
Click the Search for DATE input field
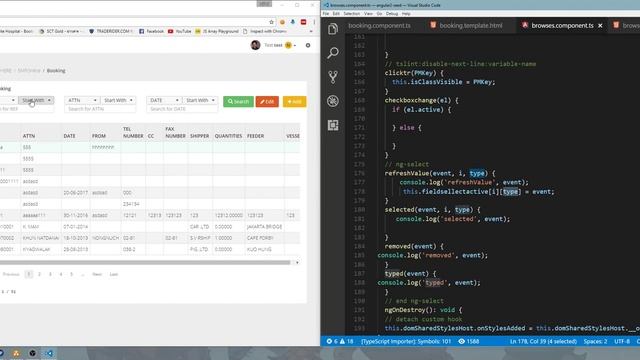pyautogui.click(x=182, y=109)
